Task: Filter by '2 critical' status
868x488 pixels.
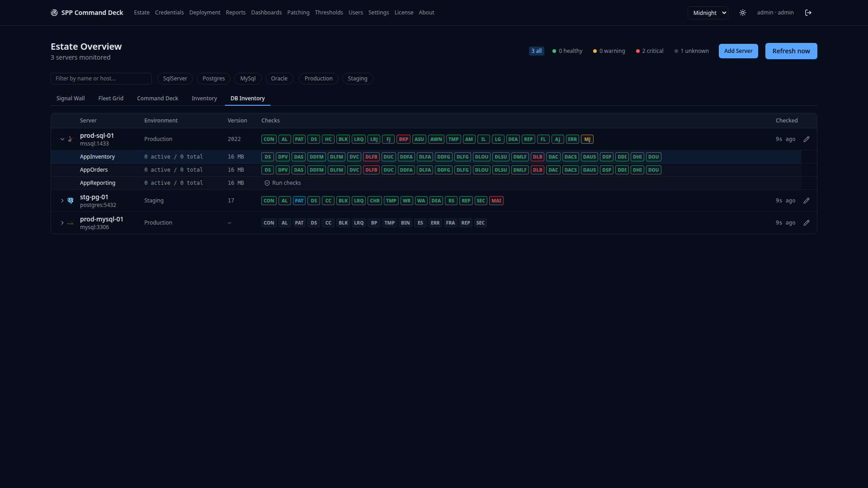Action: [x=650, y=51]
